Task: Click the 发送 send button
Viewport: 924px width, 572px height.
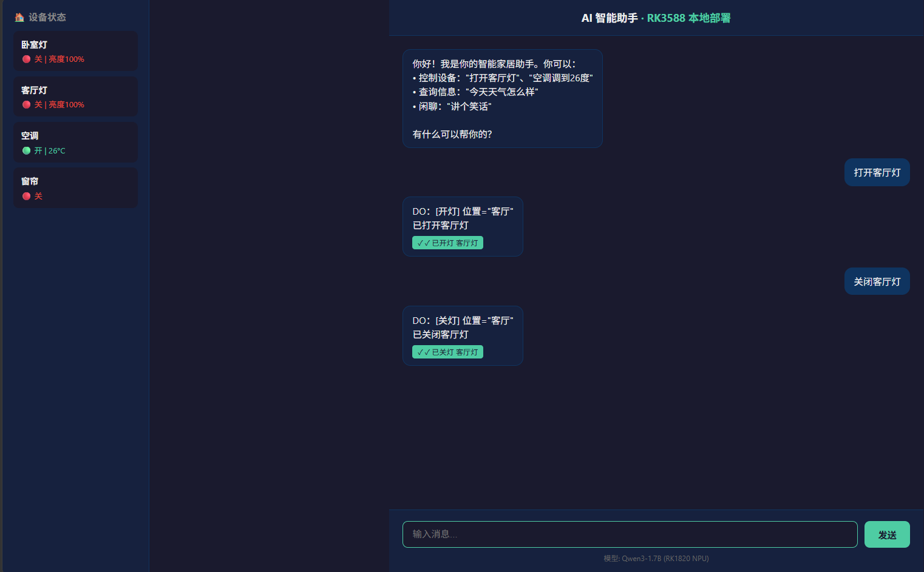Action: pyautogui.click(x=887, y=534)
